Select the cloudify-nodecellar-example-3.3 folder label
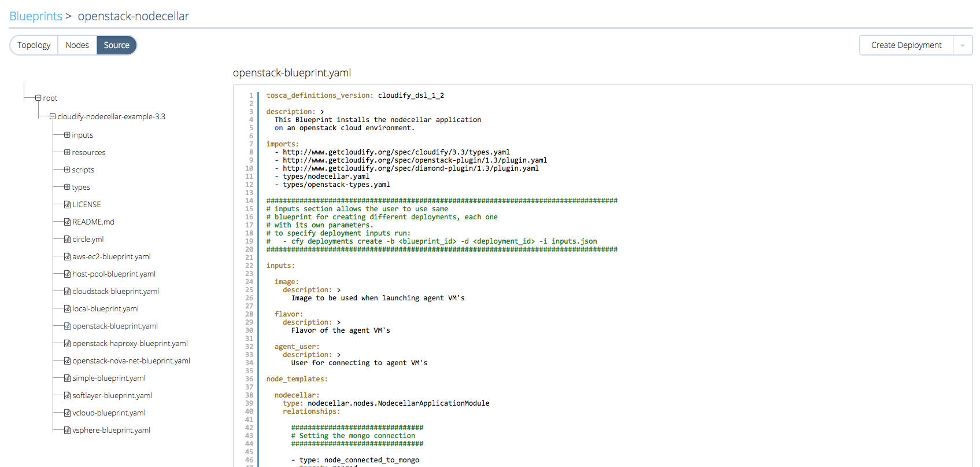This screenshot has height=467, width=980. pyautogui.click(x=112, y=117)
